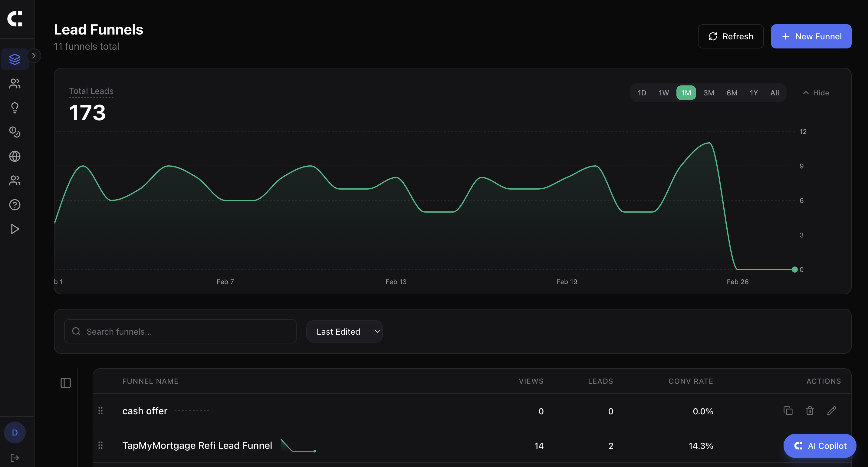Click the Search funnels input field
868x467 pixels.
click(180, 331)
